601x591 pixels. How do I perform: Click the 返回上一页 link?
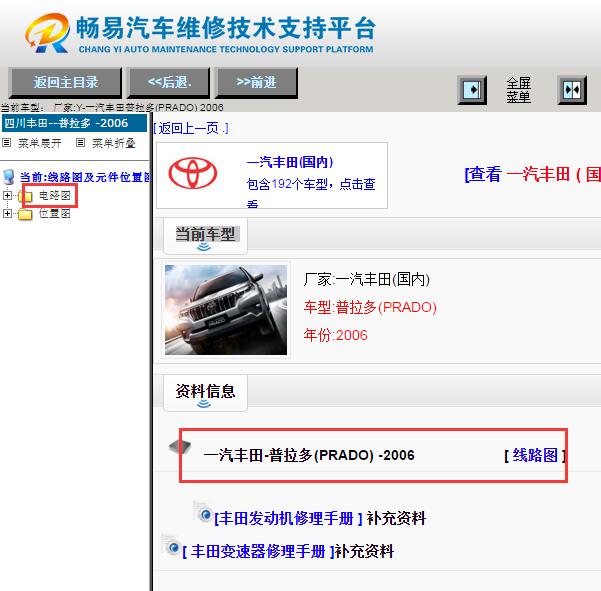(x=191, y=128)
